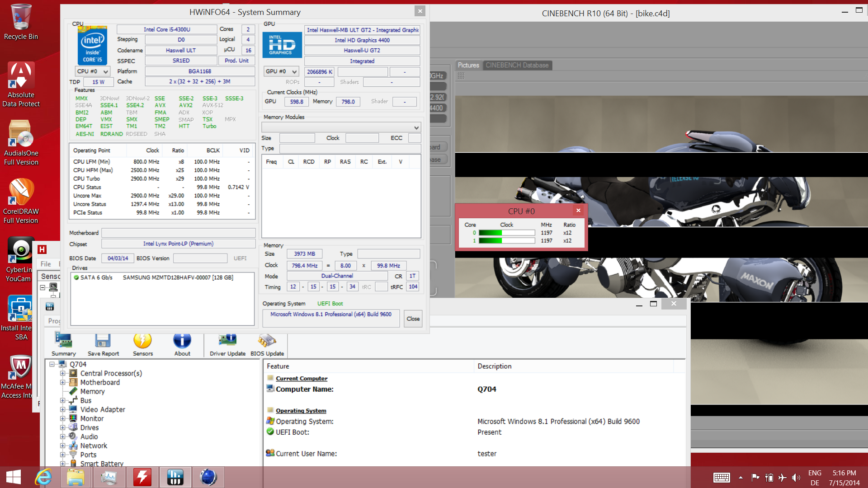
Task: Click the Intel Core i5 CPU logo
Action: pyautogui.click(x=92, y=46)
